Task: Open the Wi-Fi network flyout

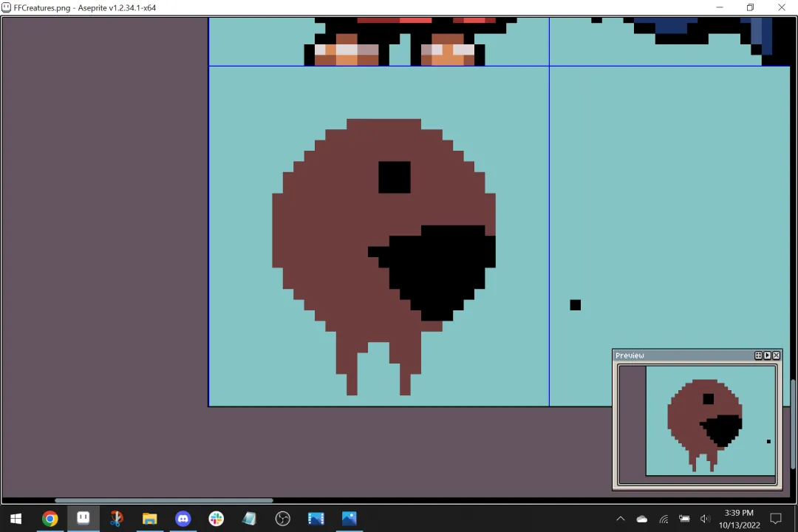Action: point(664,519)
